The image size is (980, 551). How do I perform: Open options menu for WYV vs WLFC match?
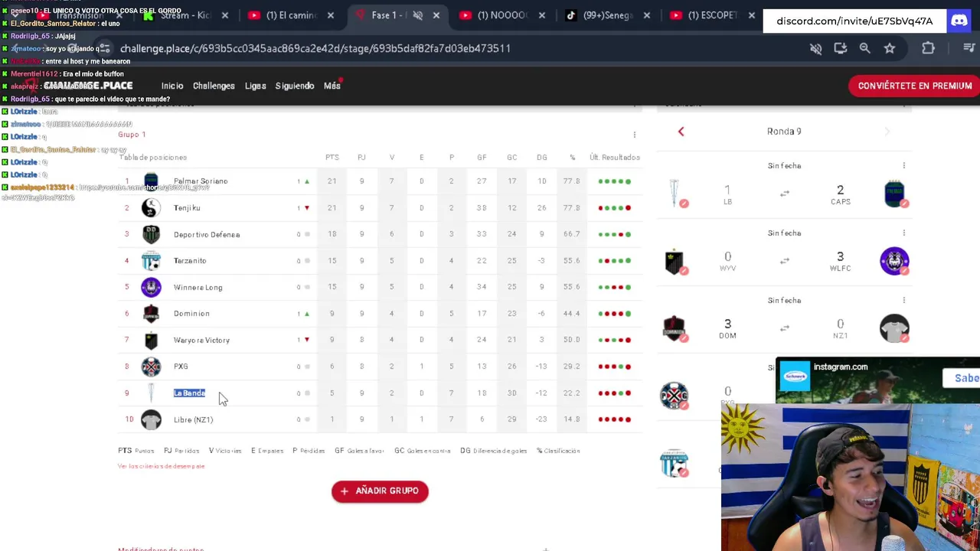coord(903,233)
